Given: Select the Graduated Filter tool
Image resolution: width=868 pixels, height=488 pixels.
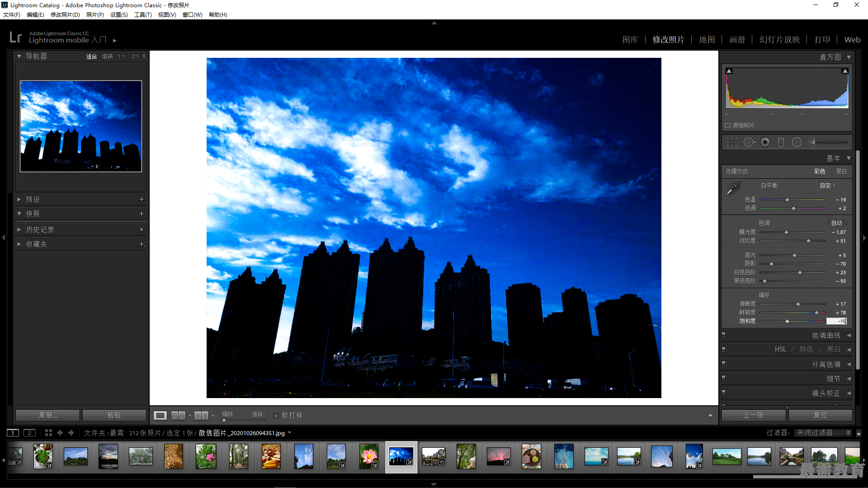Looking at the screenshot, I should pos(781,142).
